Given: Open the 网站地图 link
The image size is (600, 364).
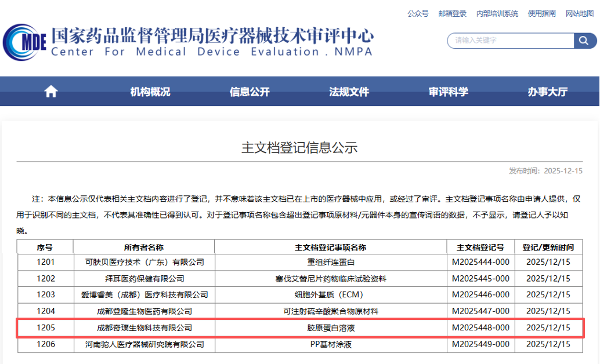Looking at the screenshot, I should [x=580, y=13].
